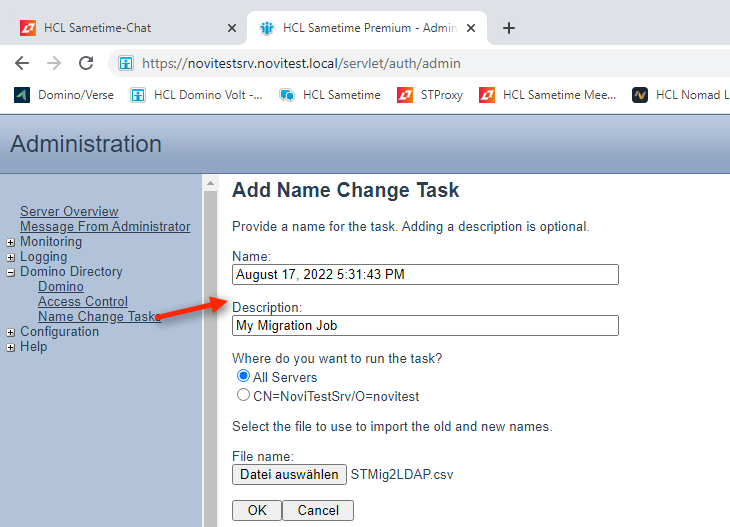
Task: Open the HCL Domino Volt bookmark
Action: point(196,95)
